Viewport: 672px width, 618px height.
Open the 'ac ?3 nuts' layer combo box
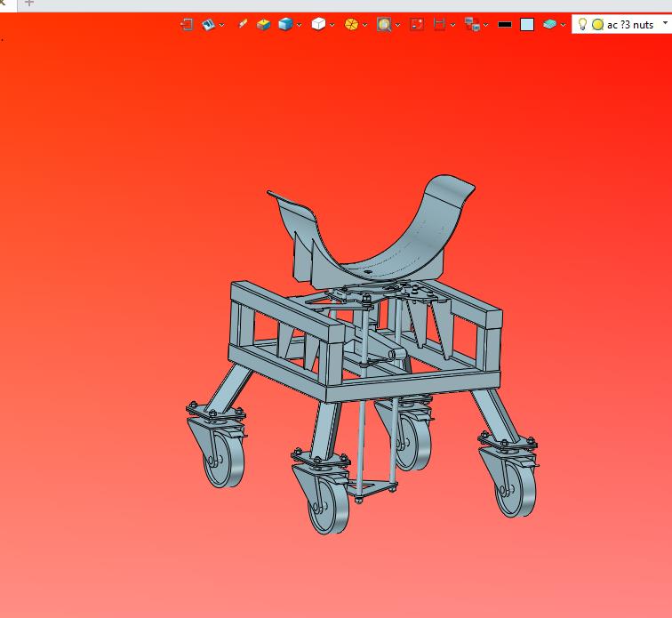point(622,24)
